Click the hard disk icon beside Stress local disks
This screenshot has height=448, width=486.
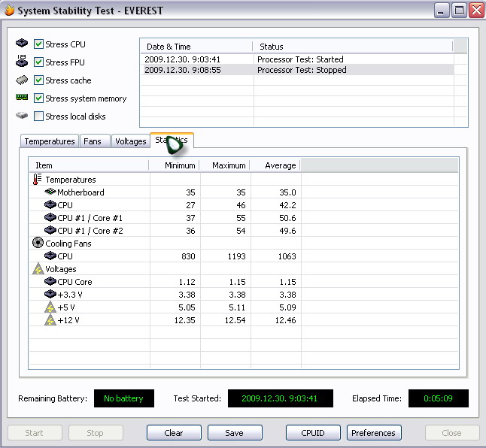22,116
